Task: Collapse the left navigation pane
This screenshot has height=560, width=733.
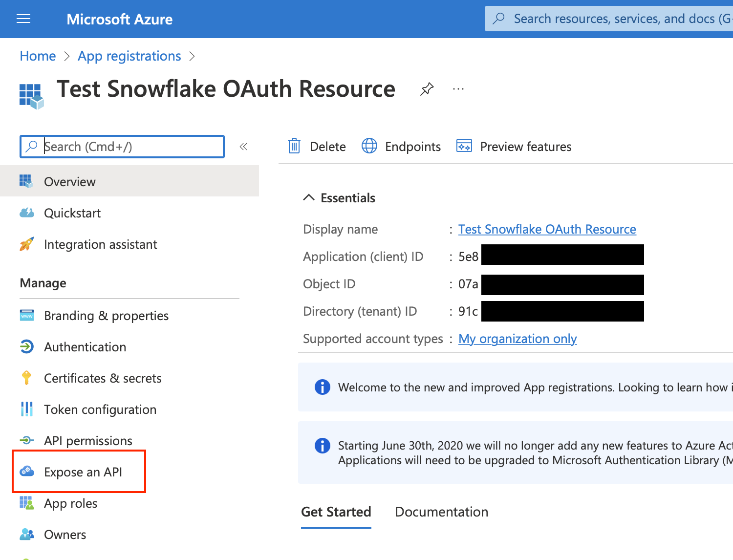Action: [x=243, y=146]
